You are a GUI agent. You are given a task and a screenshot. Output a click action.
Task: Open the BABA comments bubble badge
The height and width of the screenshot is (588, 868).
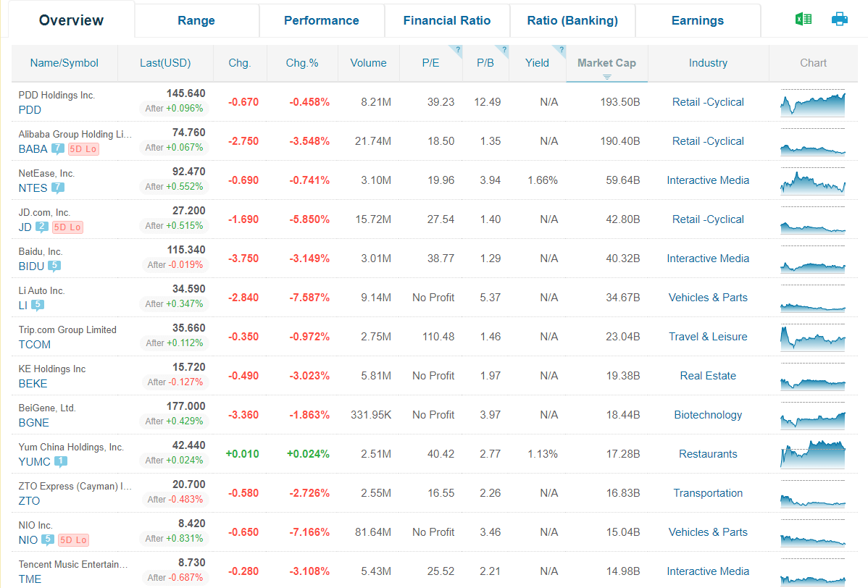coord(58,149)
